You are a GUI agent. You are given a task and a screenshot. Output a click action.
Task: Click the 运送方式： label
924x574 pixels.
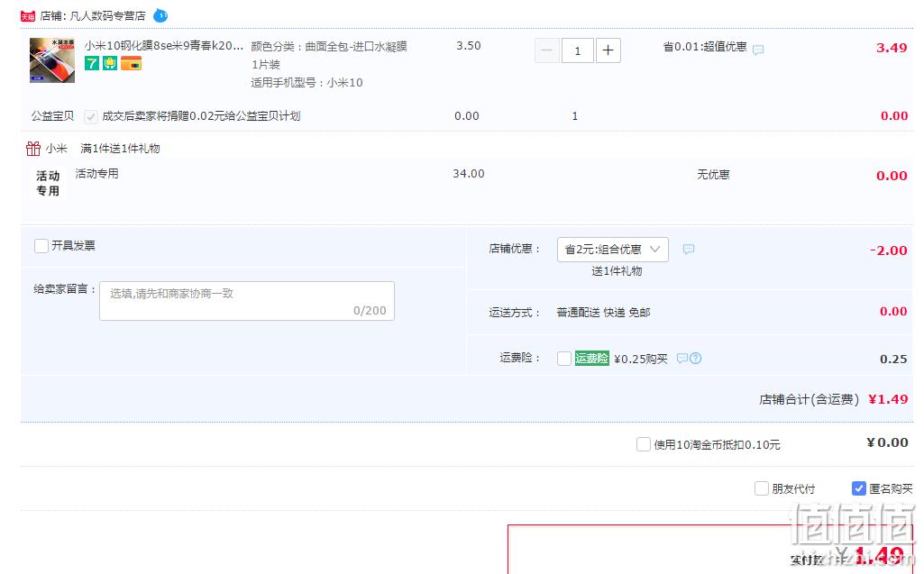coord(515,313)
